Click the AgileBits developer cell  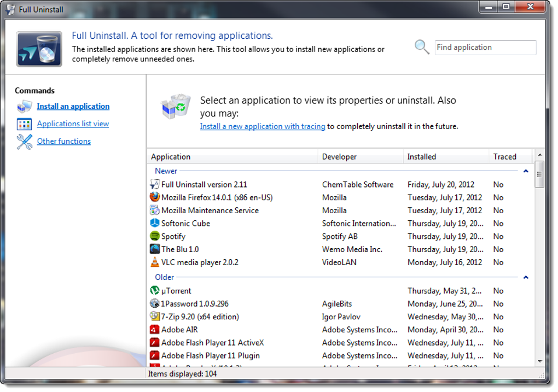(x=337, y=304)
